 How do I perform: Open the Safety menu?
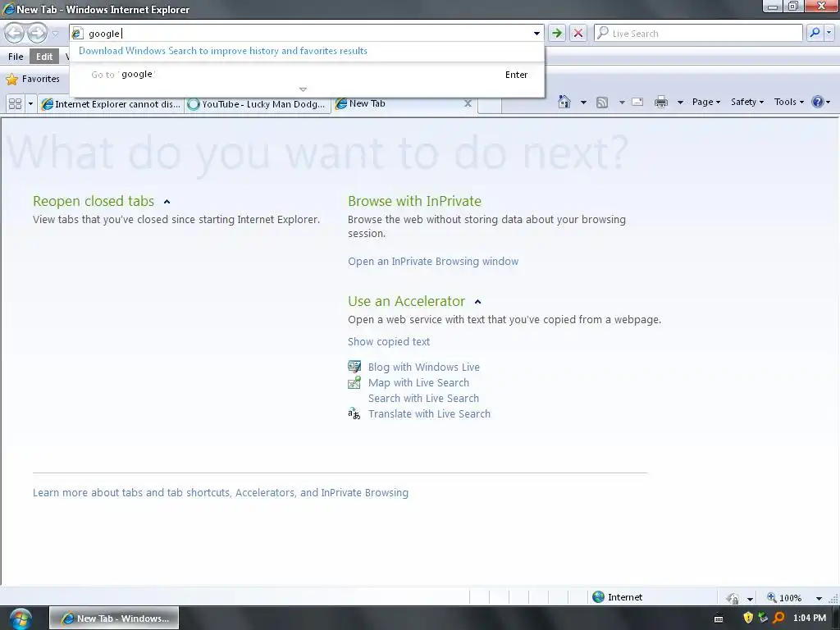(x=747, y=102)
